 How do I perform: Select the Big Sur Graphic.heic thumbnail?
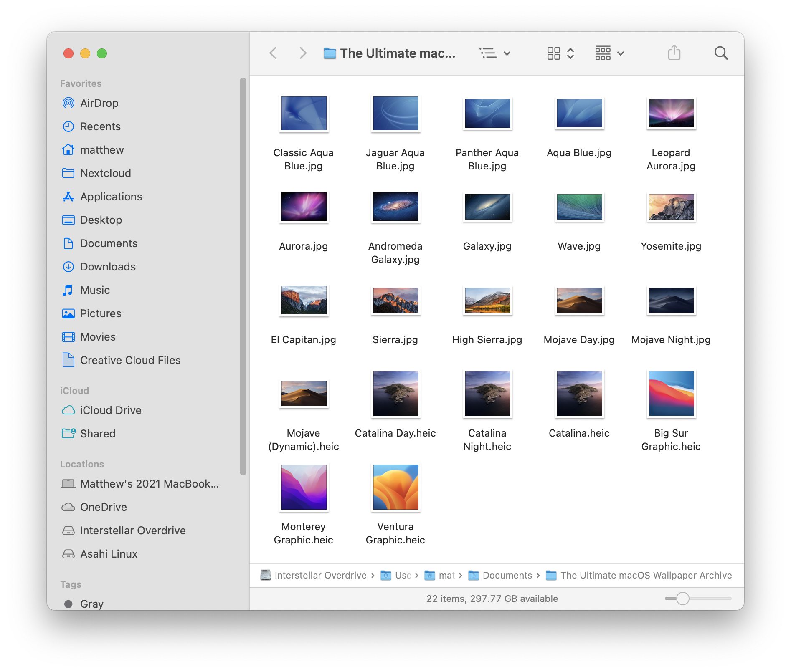[671, 394]
